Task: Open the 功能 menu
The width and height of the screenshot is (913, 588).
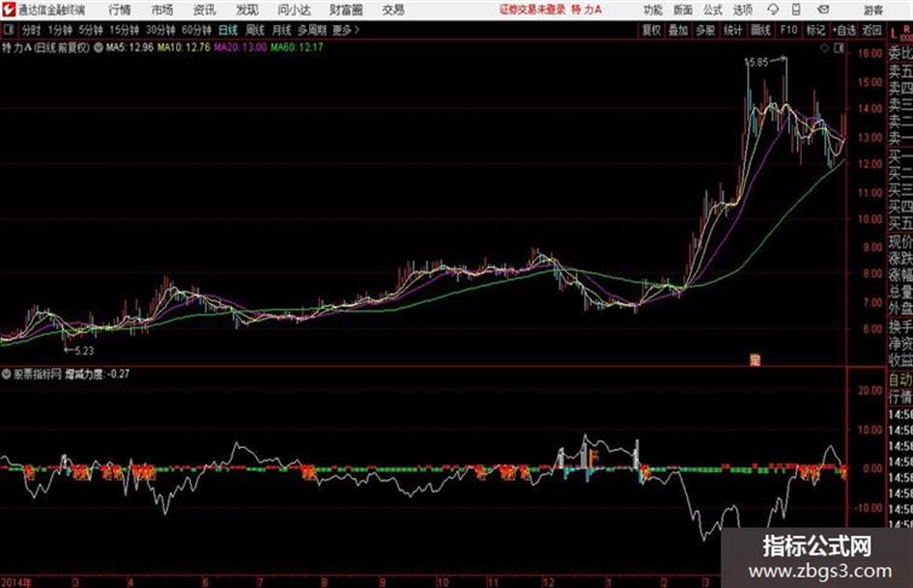Action: (653, 10)
